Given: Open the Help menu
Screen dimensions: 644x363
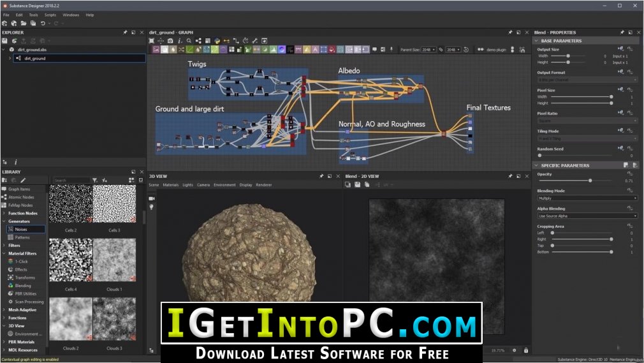Looking at the screenshot, I should click(x=89, y=15).
